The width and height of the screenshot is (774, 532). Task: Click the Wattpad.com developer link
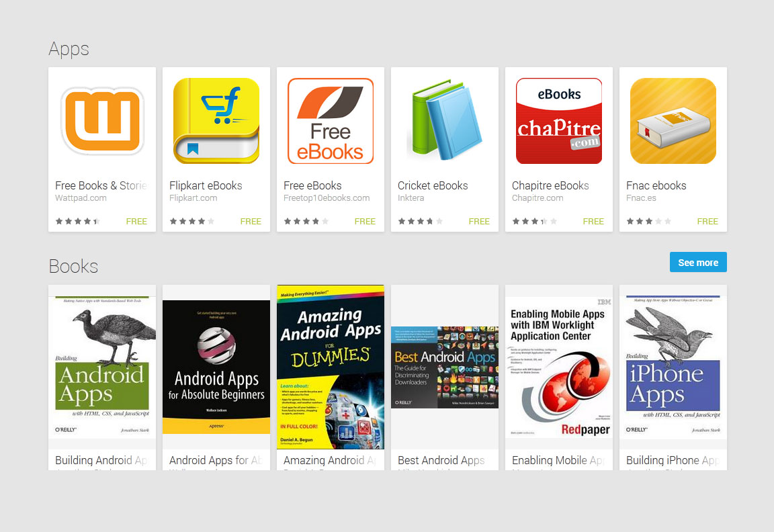(x=81, y=198)
